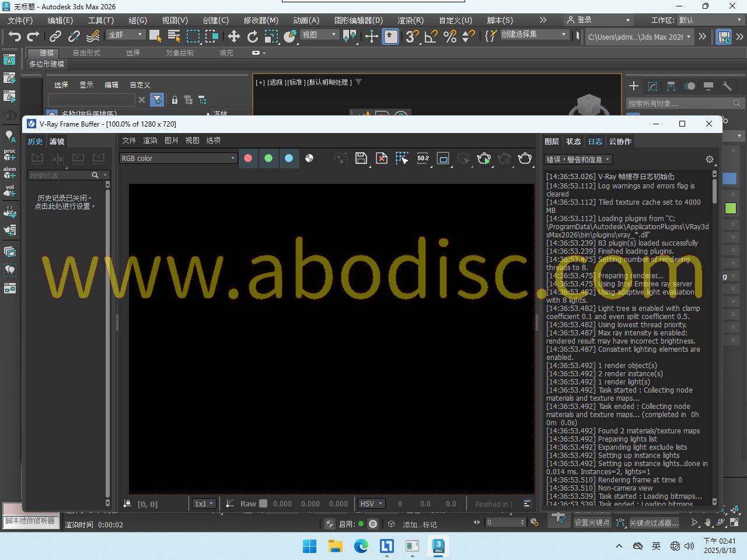Open the RGB color channel dropdown
The height and width of the screenshot is (560, 747).
click(x=178, y=158)
